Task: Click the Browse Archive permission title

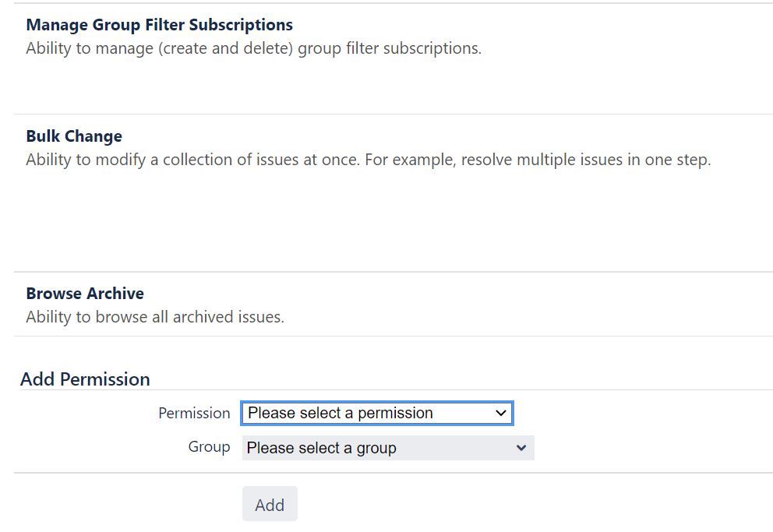Action: [x=85, y=293]
